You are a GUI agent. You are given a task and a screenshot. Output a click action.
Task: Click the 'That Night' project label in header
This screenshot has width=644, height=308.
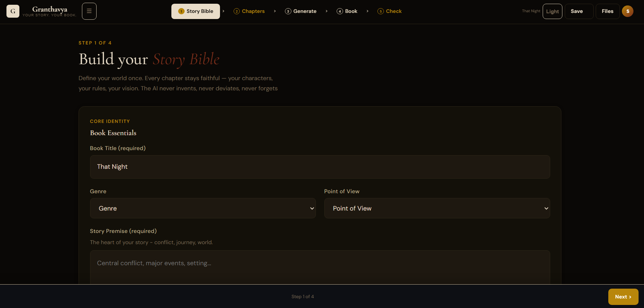531,11
